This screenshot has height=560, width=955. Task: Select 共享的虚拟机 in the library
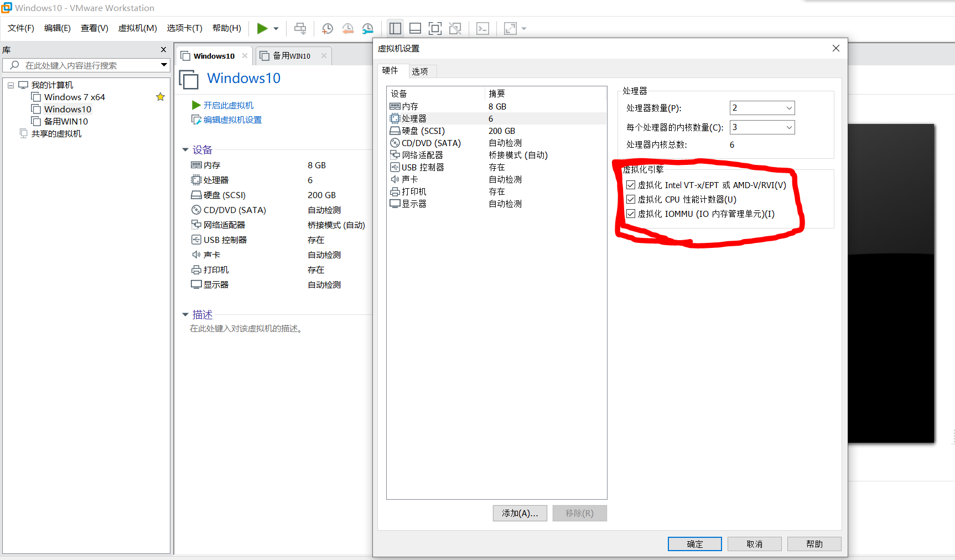point(56,133)
